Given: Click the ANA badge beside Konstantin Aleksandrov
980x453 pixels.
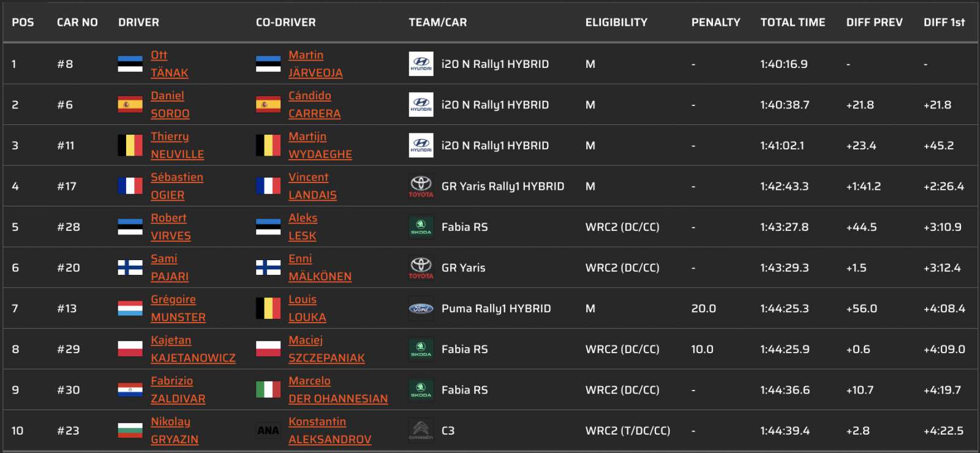Looking at the screenshot, I should point(268,430).
